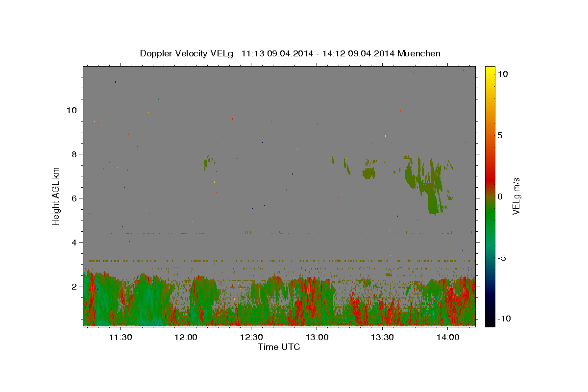Image resolution: width=588 pixels, height=392 pixels.
Task: Click the plot title 'Doppler Velocity VELg'
Action: point(186,53)
